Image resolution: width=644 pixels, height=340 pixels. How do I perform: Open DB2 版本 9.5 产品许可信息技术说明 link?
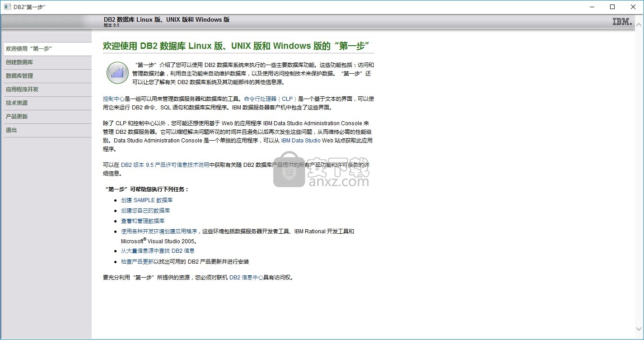coord(165,165)
